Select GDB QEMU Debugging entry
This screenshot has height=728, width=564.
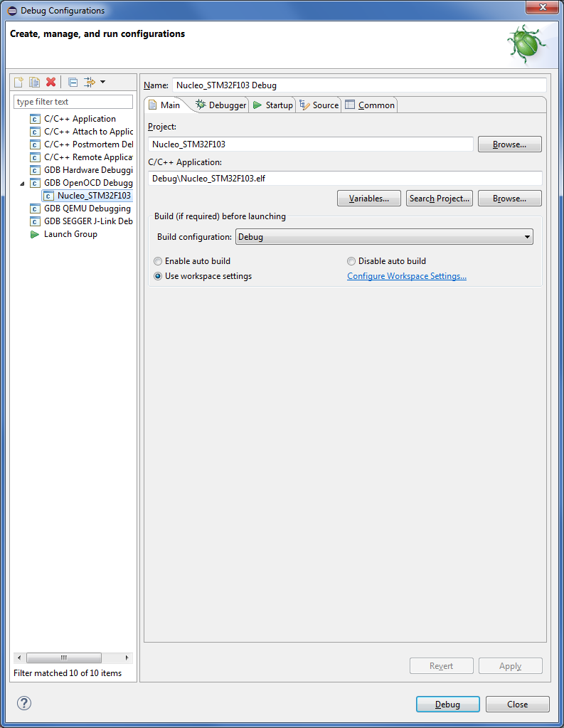pyautogui.click(x=87, y=209)
